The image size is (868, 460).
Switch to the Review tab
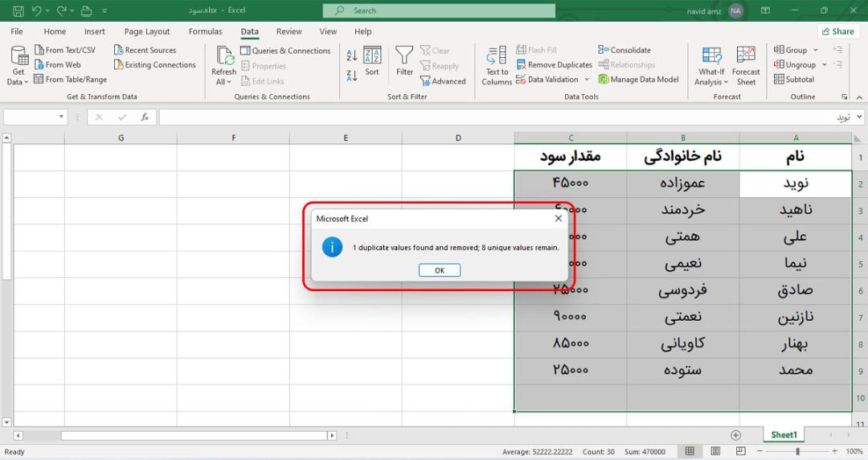(x=289, y=31)
